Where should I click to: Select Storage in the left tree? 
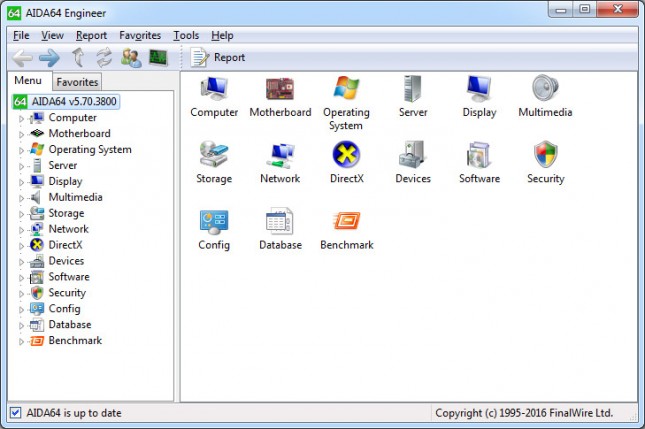66,213
